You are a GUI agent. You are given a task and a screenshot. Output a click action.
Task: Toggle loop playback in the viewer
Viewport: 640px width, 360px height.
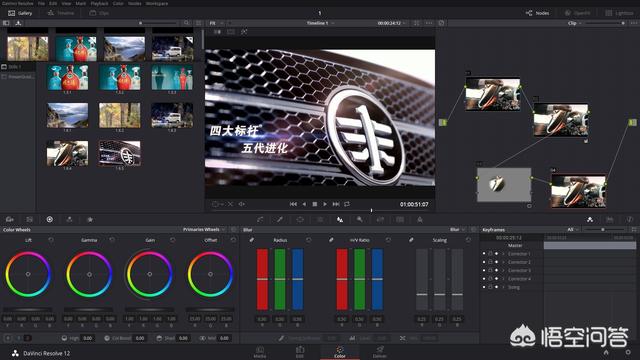347,204
